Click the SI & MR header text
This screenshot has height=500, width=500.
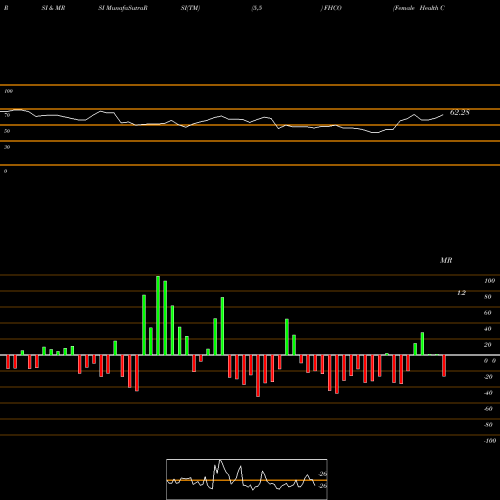click(53, 8)
